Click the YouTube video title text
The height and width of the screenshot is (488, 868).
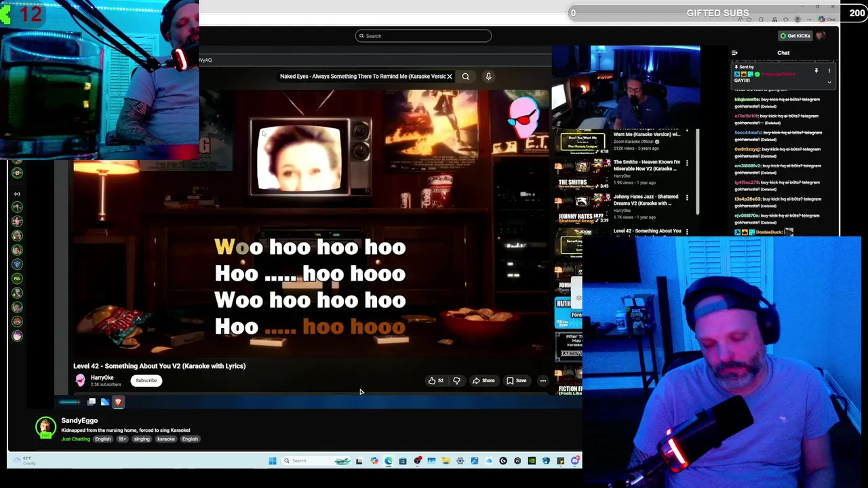[159, 366]
